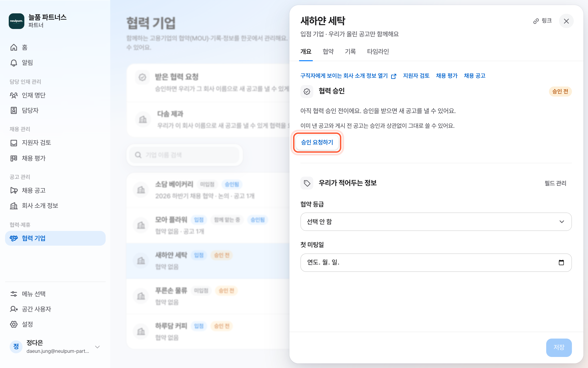The height and width of the screenshot is (368, 588).
Task: Open 담당자 page
Action: coord(55,110)
